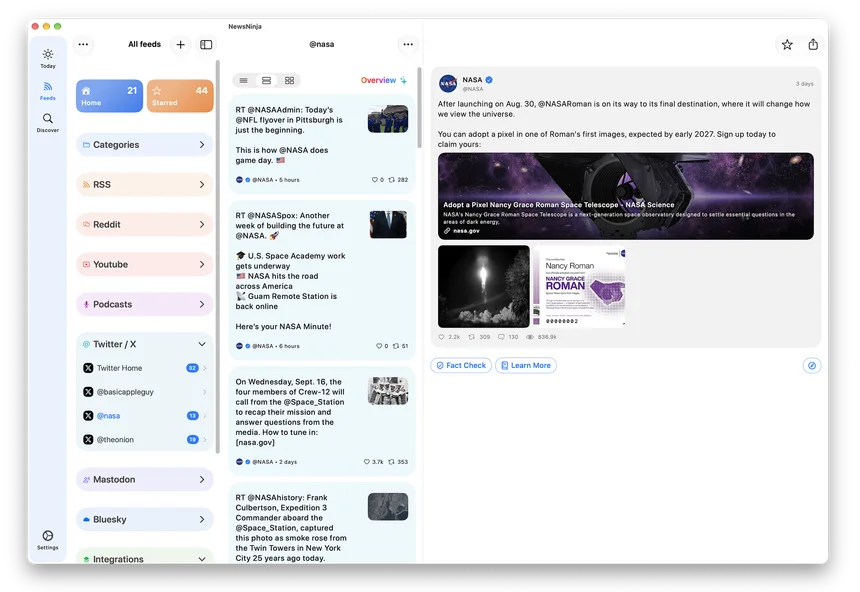View the Nancy Grace Roman certificate thumbnail
This screenshot has height=592, width=860.
tap(579, 286)
